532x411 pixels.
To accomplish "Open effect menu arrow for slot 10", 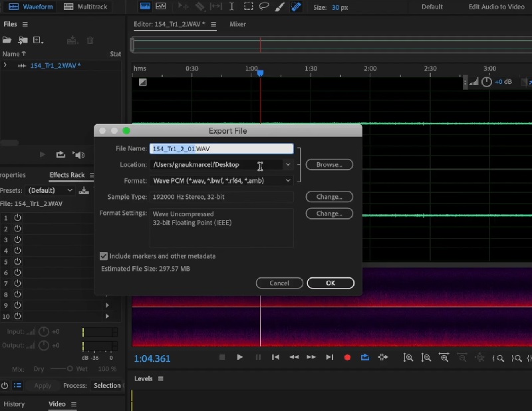I will (107, 316).
